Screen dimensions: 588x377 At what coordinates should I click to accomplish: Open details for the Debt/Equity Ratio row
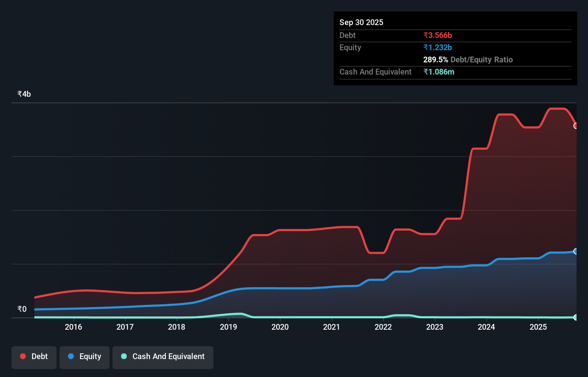coord(468,59)
